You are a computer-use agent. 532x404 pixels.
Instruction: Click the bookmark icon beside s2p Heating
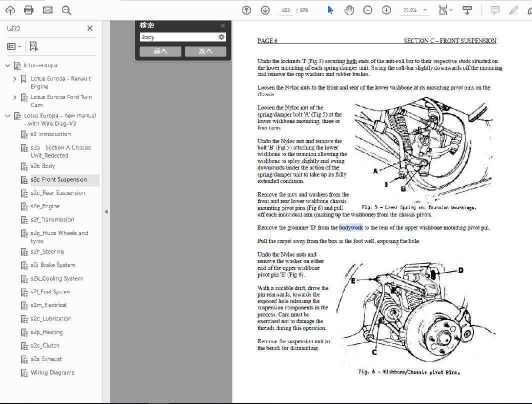(24, 333)
